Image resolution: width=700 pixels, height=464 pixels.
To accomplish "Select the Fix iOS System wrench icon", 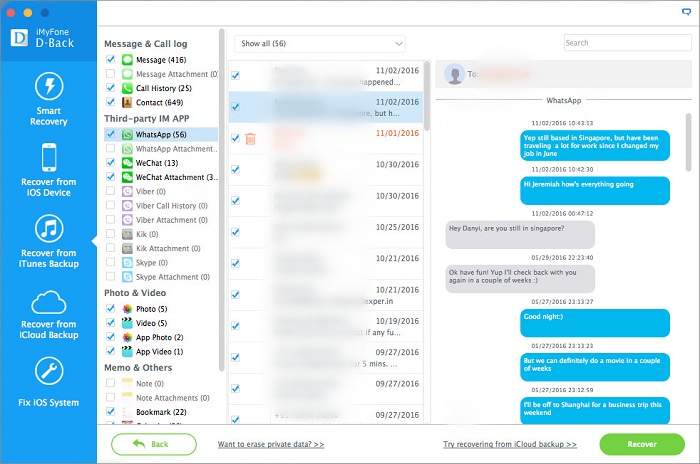I will 49,371.
